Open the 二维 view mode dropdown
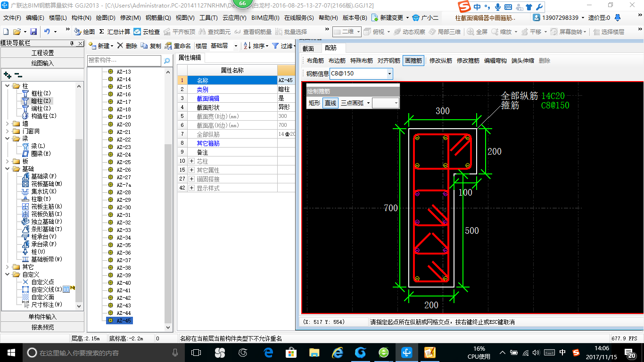The width and height of the screenshot is (644, 362). pos(358,32)
